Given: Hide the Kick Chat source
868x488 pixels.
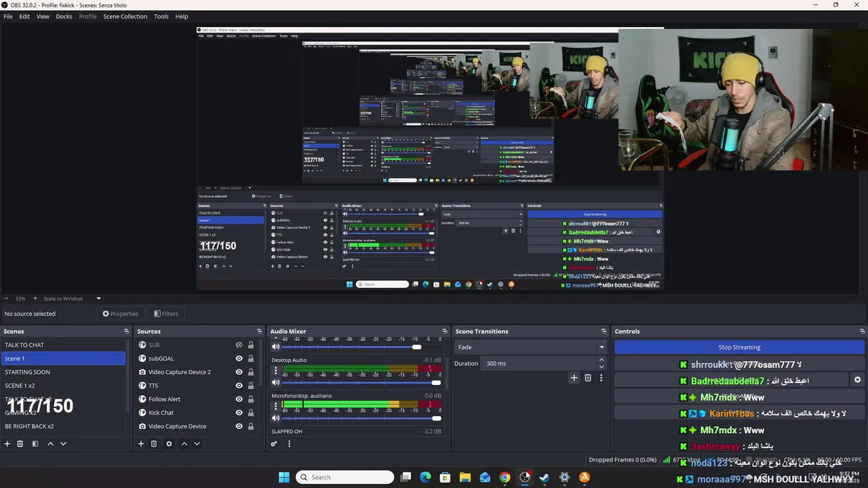Looking at the screenshot, I should [239, 413].
